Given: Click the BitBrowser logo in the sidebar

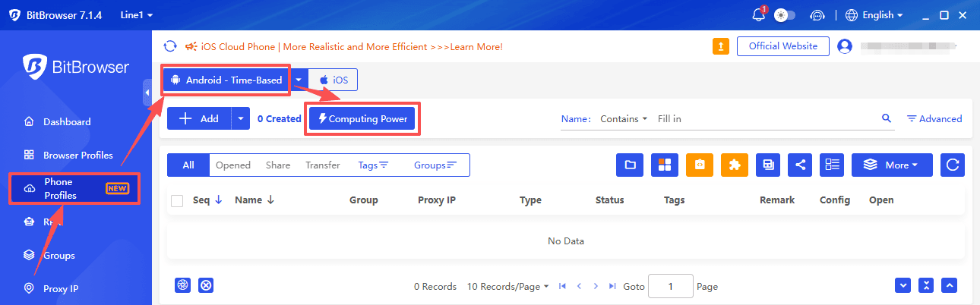Looking at the screenshot, I should (75, 67).
